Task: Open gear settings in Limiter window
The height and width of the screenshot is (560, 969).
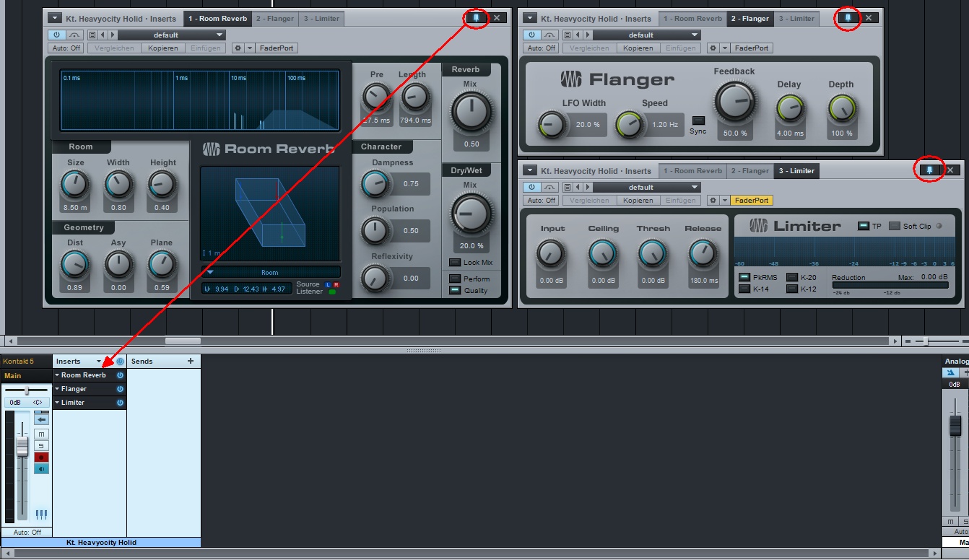Action: tap(713, 201)
